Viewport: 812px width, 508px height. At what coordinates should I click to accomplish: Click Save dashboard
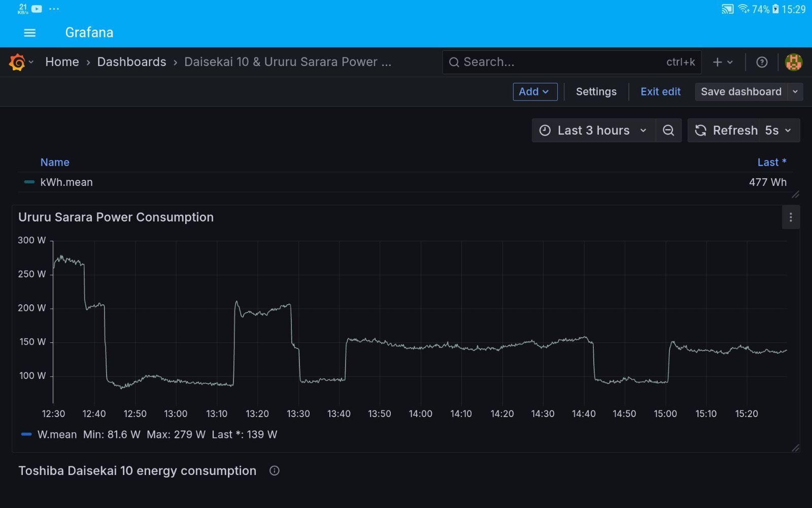(741, 91)
